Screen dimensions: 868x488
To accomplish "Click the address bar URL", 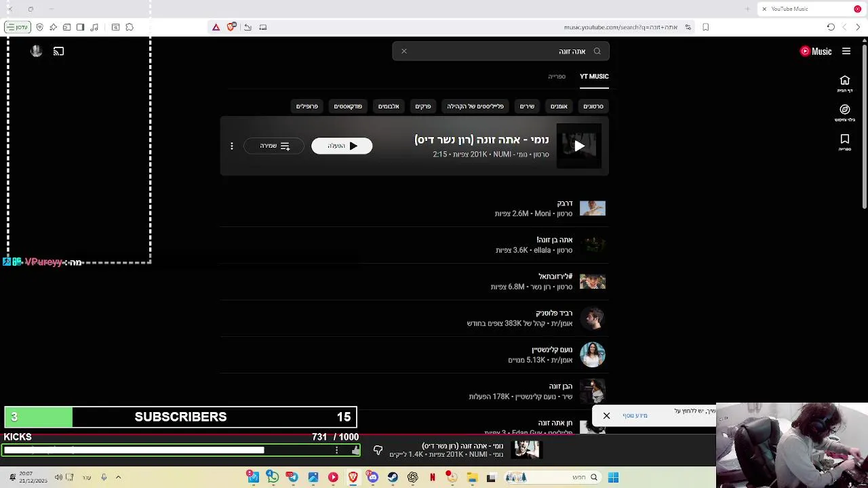I will [620, 27].
